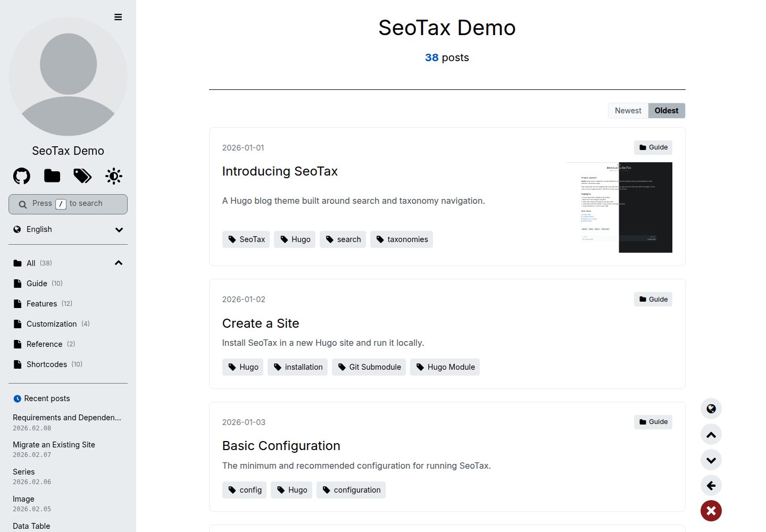
Task: Open the categories folder icon in sidebar
Action: pos(52,176)
